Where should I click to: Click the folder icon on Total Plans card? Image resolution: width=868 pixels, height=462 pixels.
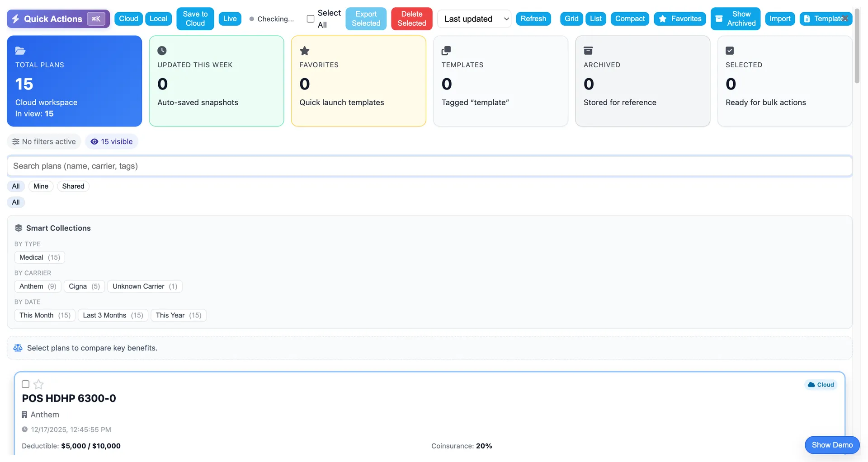pyautogui.click(x=19, y=51)
